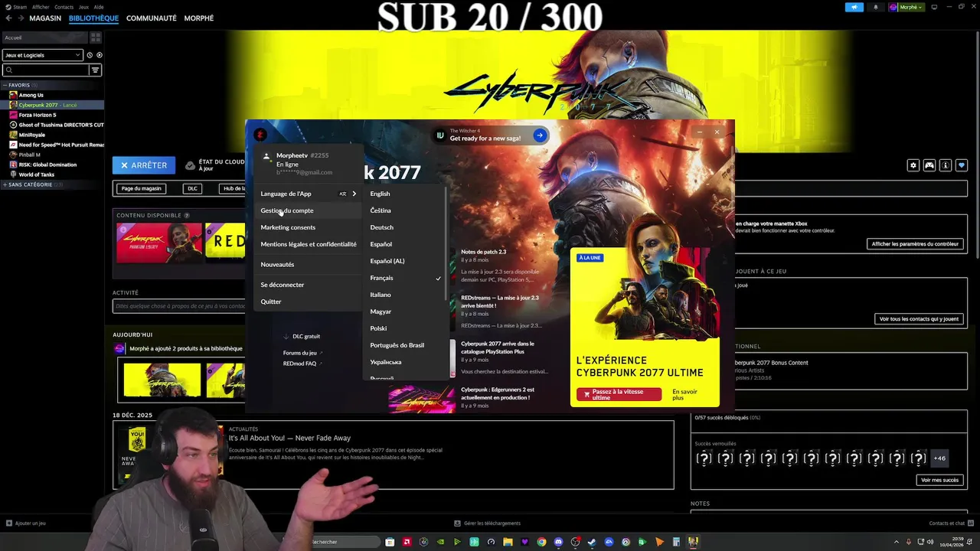Screen dimensions: 980x551
Task: Open Discord from Windows taskbar
Action: 558,542
